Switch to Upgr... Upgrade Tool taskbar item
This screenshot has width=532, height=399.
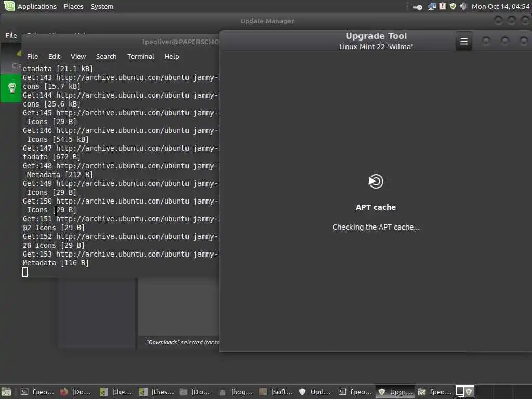pyautogui.click(x=395, y=392)
